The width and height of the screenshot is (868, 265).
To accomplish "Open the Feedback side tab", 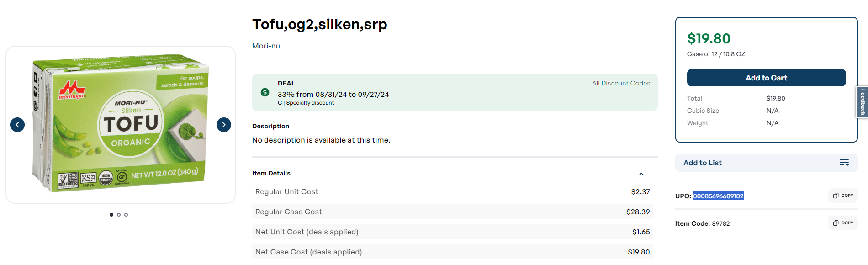I will coord(863,102).
